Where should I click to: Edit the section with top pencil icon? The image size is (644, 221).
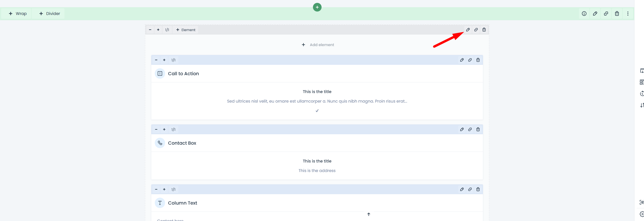click(x=595, y=14)
